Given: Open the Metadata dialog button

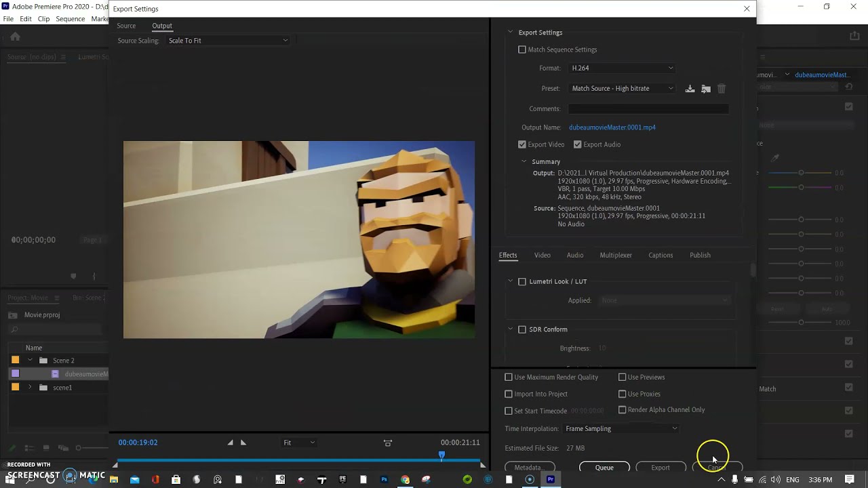Looking at the screenshot, I should [530, 468].
